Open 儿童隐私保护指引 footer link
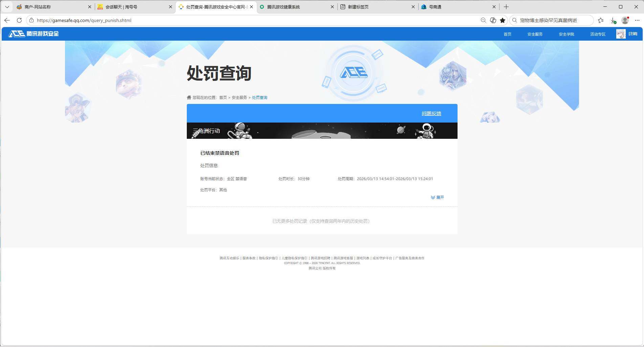Image resolution: width=644 pixels, height=347 pixels. pyautogui.click(x=294, y=258)
